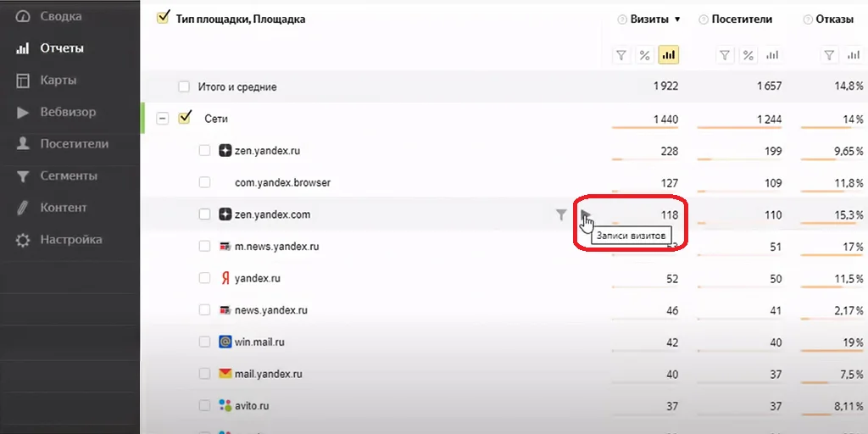Click the Сегменты funnel icon
Viewport: 868px width, 434px height.
coord(23,176)
